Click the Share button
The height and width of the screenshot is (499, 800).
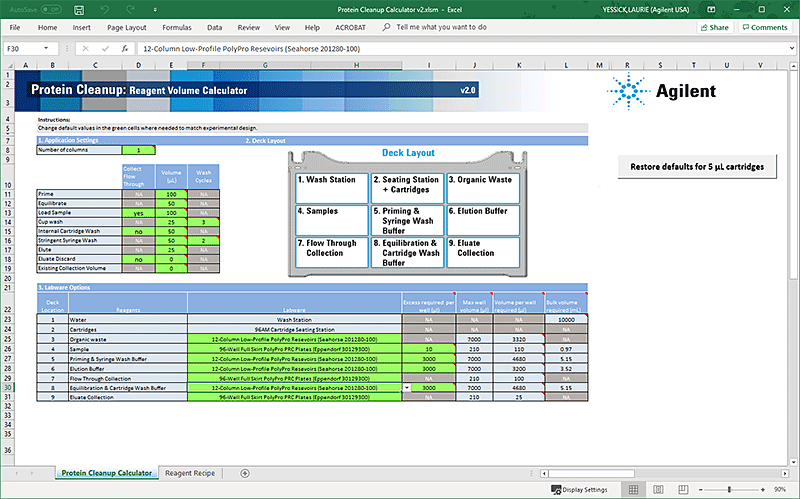pos(714,27)
